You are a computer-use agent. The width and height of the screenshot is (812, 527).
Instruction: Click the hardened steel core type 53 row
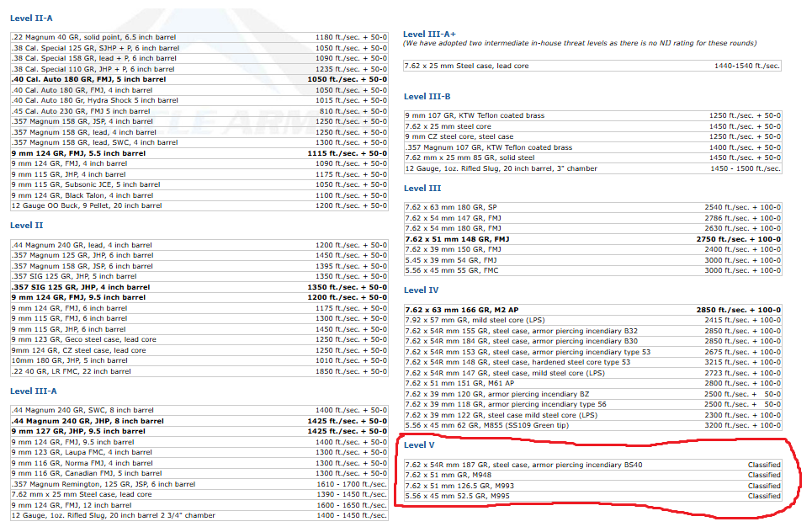[593, 362]
